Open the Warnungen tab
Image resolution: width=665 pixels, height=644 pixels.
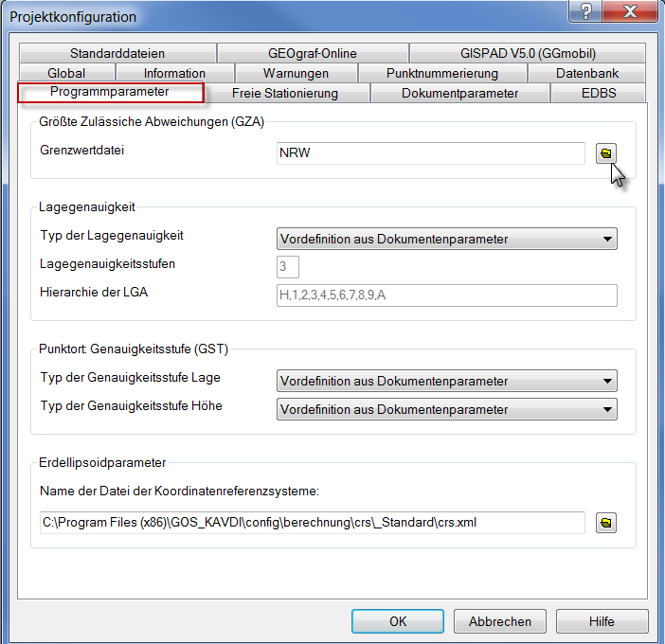coord(296,73)
